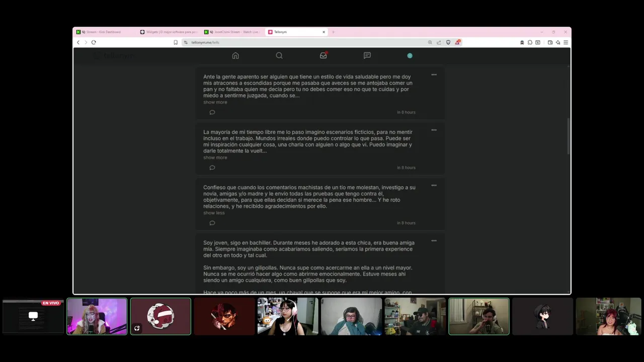Select the Tellonym browser tab

[x=297, y=32]
